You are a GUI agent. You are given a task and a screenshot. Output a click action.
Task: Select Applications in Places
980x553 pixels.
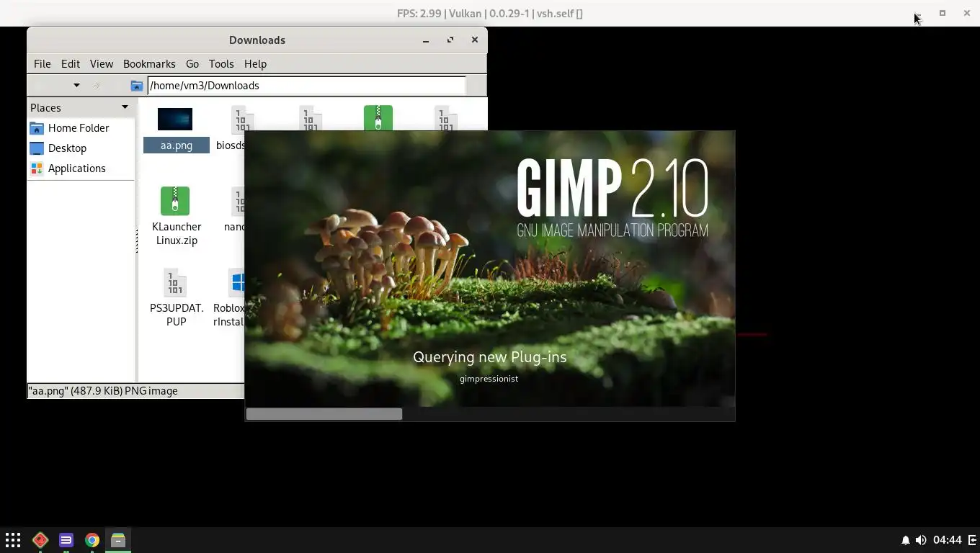pos(76,168)
